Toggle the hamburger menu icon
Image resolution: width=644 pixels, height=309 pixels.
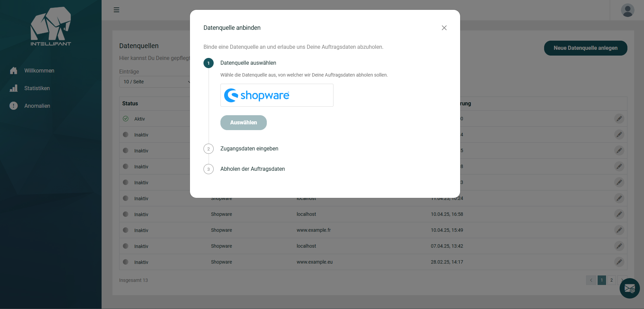(116, 10)
